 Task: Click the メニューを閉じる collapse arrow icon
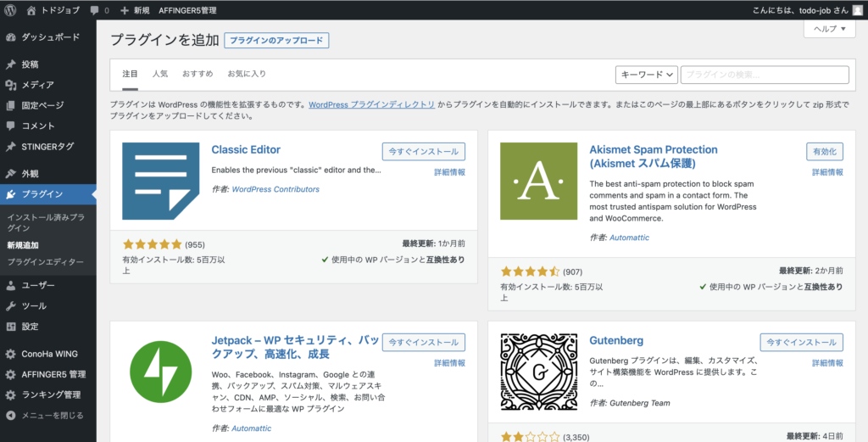point(10,416)
